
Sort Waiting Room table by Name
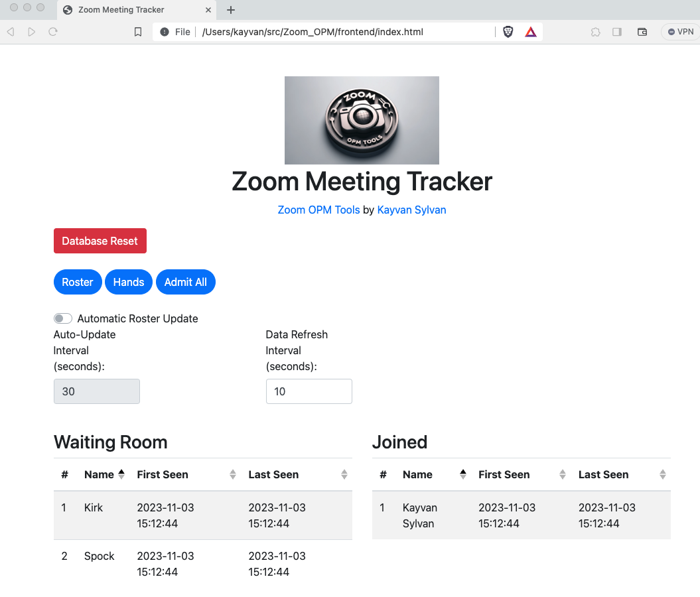pyautogui.click(x=104, y=474)
